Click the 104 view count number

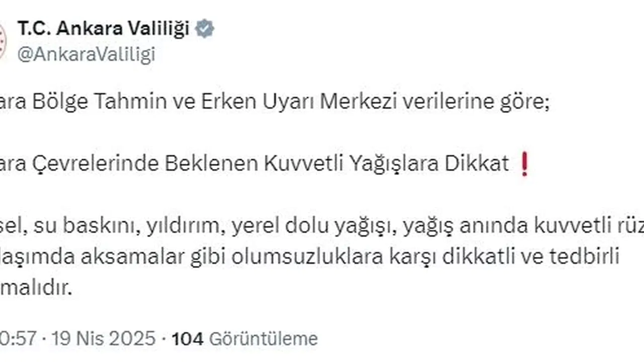click(188, 338)
